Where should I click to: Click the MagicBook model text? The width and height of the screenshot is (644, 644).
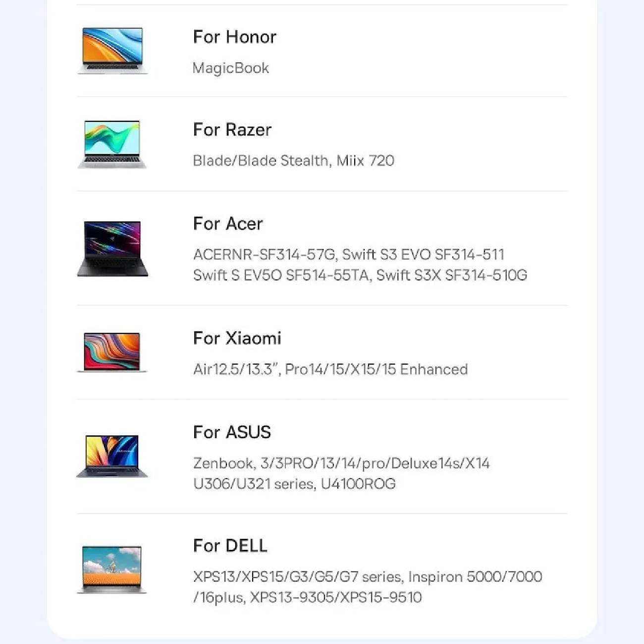tap(231, 68)
